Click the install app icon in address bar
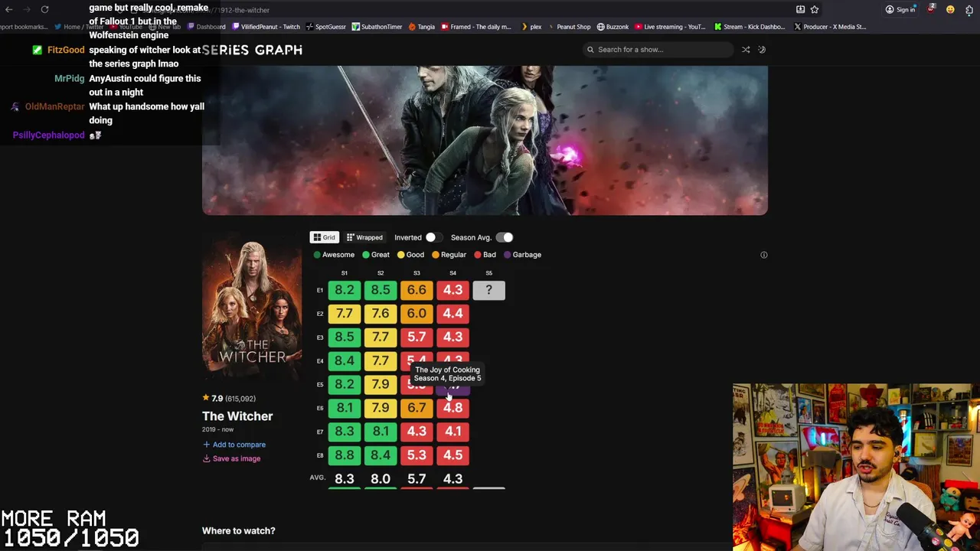The height and width of the screenshot is (551, 980). tap(800, 9)
